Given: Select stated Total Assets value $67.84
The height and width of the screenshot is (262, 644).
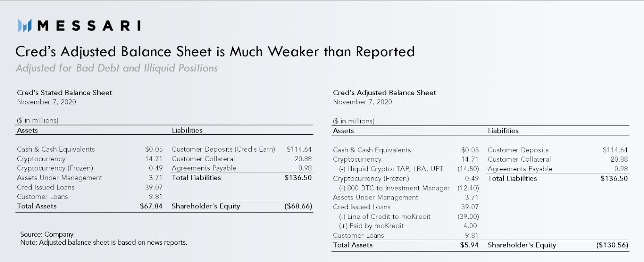Looking at the screenshot, I should (151, 206).
